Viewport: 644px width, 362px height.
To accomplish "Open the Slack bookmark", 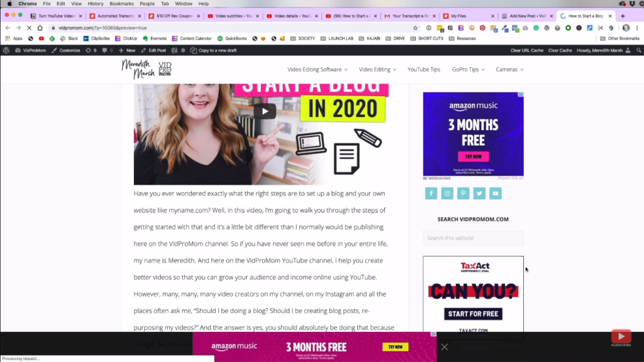I will (x=69, y=38).
